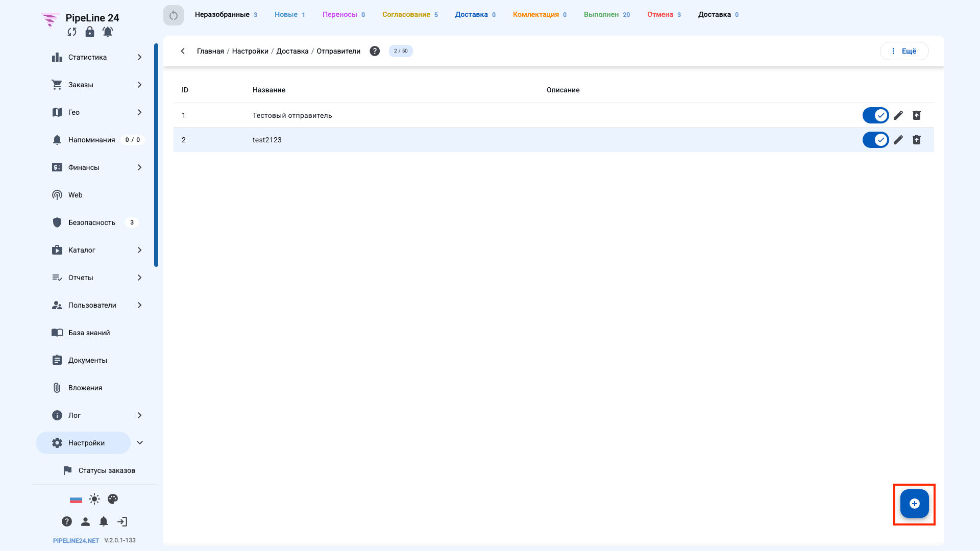This screenshot has height=551, width=980.
Task: Log out with the exit icon
Action: pyautogui.click(x=122, y=521)
